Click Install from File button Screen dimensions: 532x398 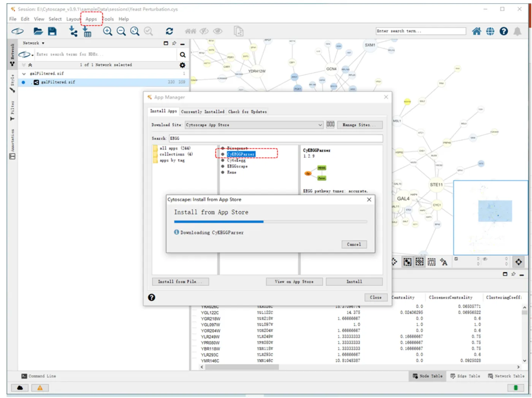coord(180,282)
